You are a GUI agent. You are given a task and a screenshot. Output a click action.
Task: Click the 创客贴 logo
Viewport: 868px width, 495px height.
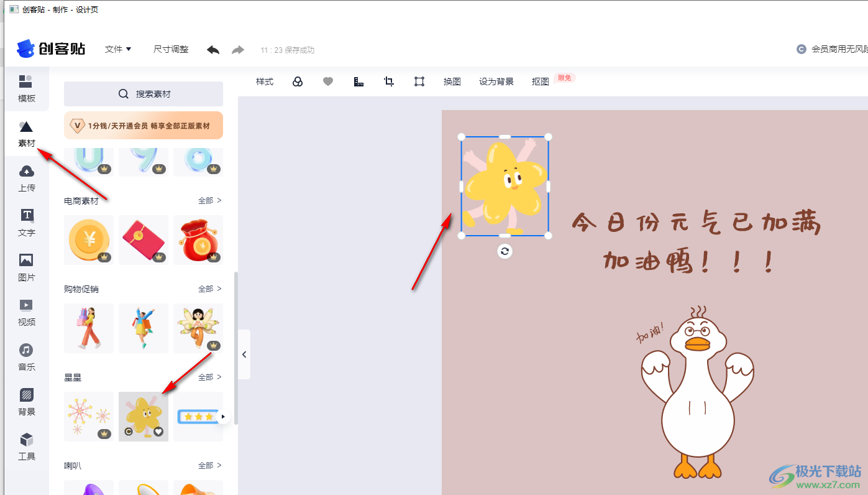[x=51, y=49]
